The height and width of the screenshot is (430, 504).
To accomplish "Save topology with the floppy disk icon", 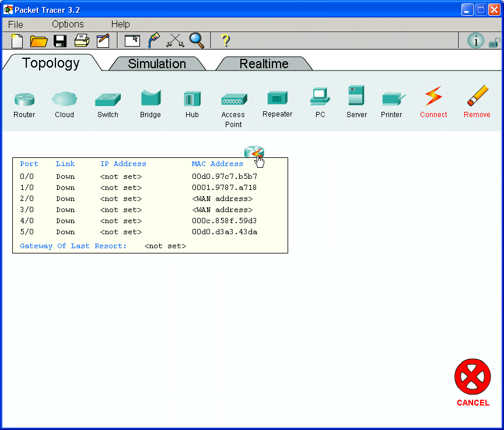I will [60, 41].
